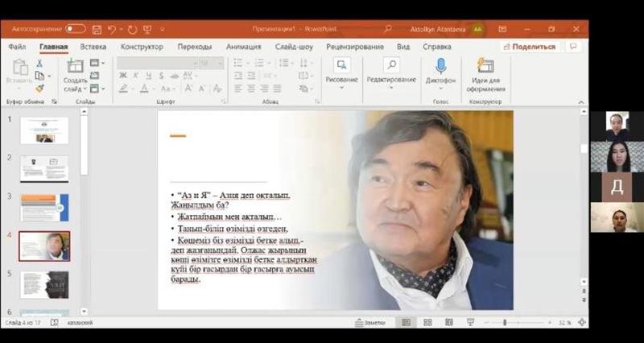Click the Поделиться button
The height and width of the screenshot is (343, 644).
pyautogui.click(x=530, y=47)
